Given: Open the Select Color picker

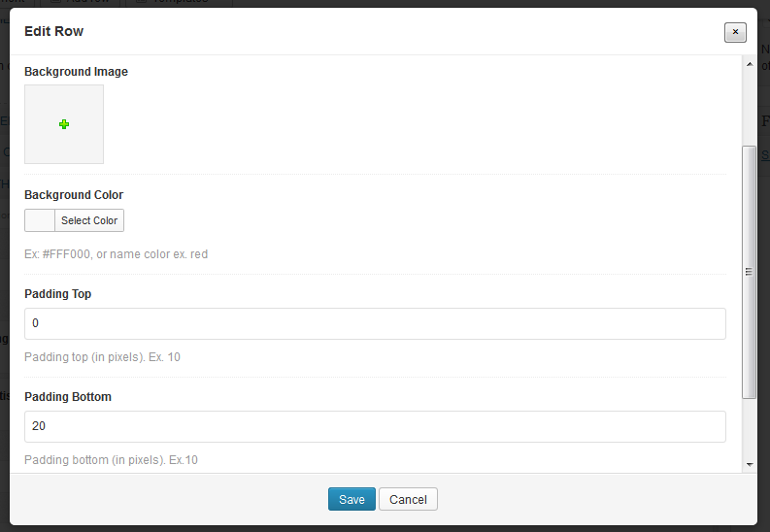Looking at the screenshot, I should 89,220.
